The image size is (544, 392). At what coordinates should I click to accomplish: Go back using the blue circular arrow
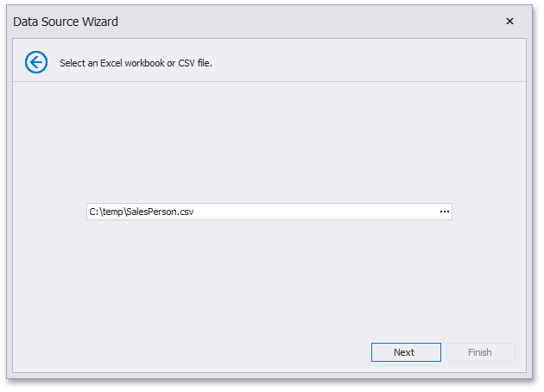pyautogui.click(x=36, y=62)
